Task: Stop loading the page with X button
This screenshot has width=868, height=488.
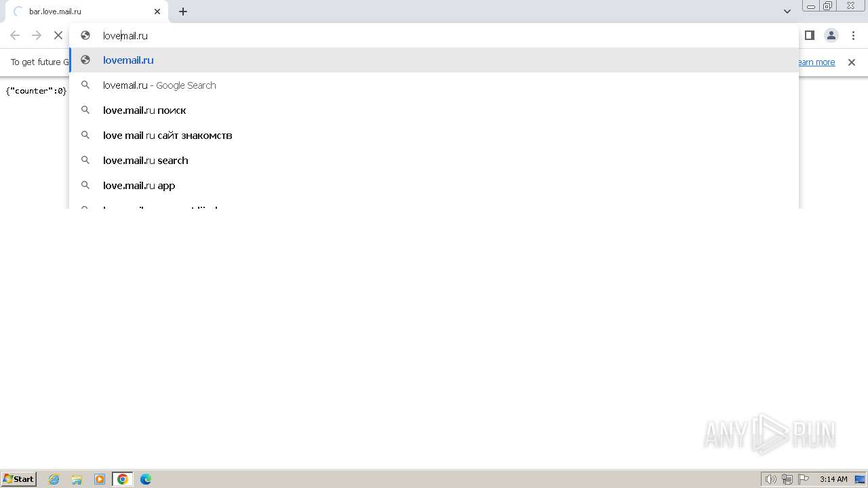Action: coord(58,35)
